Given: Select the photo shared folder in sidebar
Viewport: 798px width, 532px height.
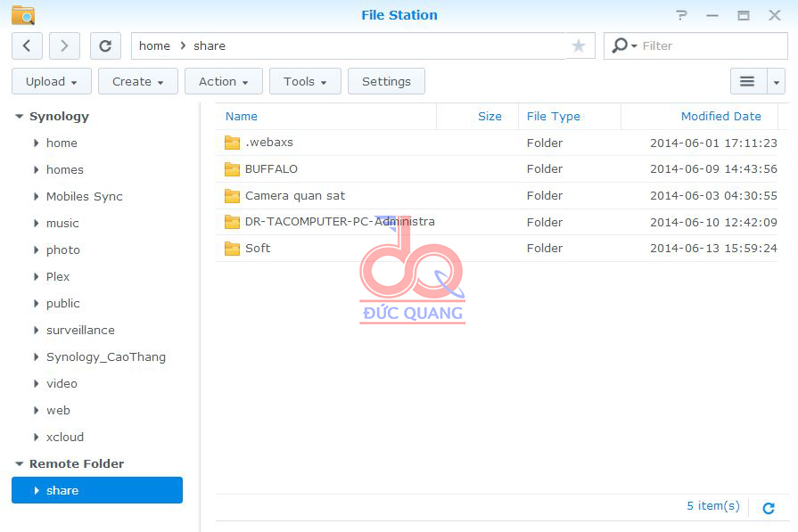Looking at the screenshot, I should click(63, 250).
